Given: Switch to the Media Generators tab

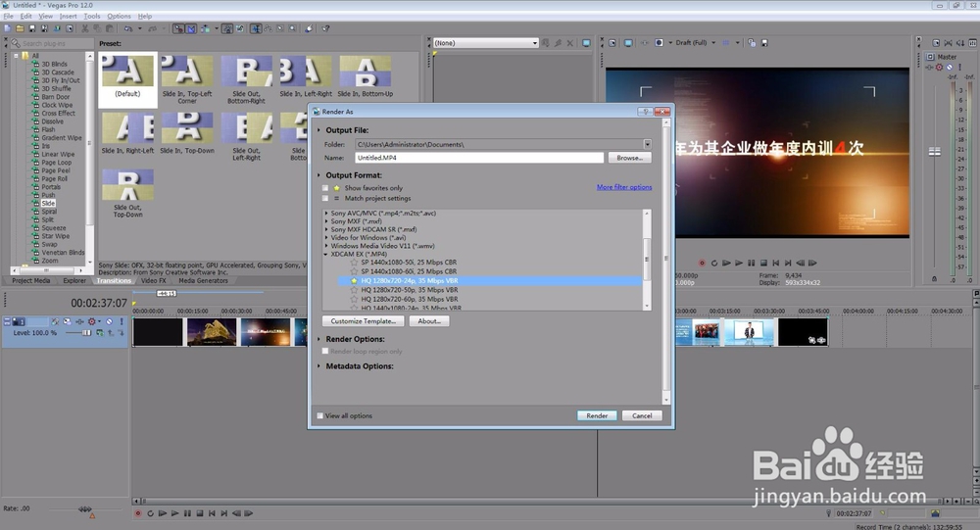Looking at the screenshot, I should coord(203,280).
